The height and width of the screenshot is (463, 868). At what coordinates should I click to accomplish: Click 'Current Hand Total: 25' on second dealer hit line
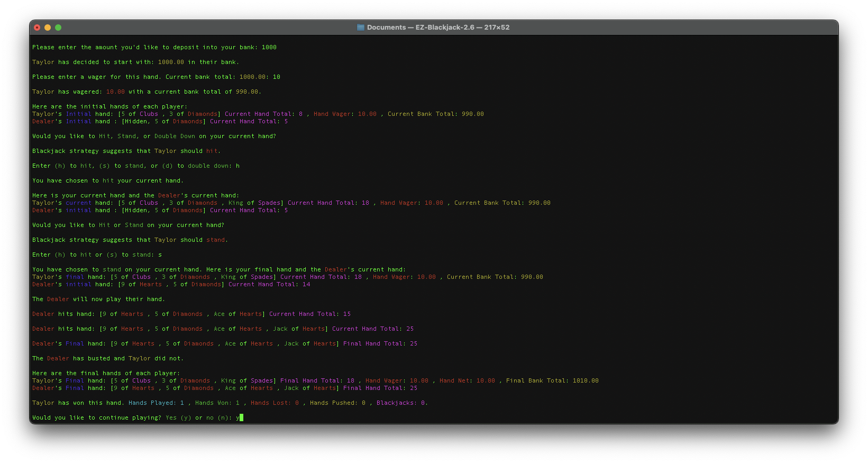tap(373, 329)
